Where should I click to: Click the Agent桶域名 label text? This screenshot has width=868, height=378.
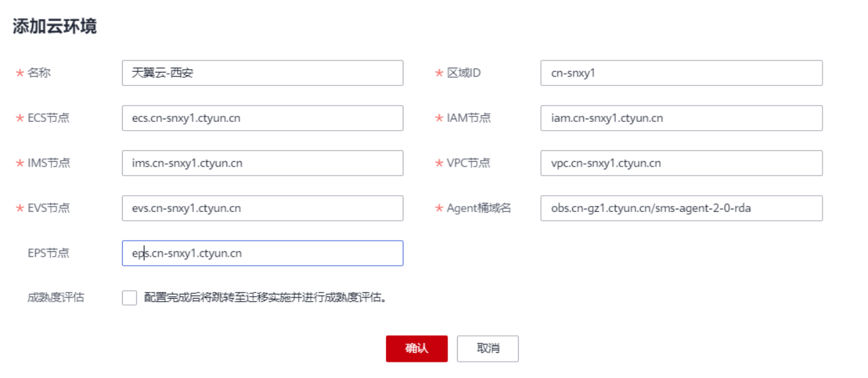(479, 208)
